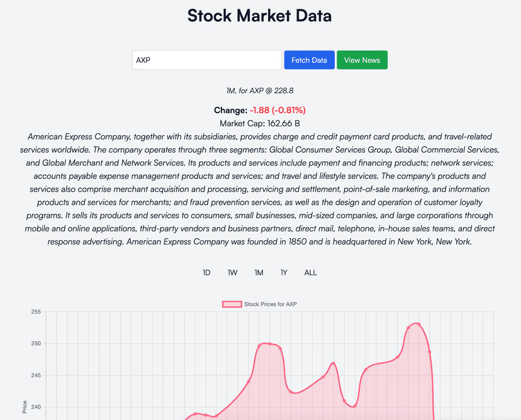This screenshot has width=521, height=420.
Task: Click the pink legend color box
Action: [x=232, y=304]
